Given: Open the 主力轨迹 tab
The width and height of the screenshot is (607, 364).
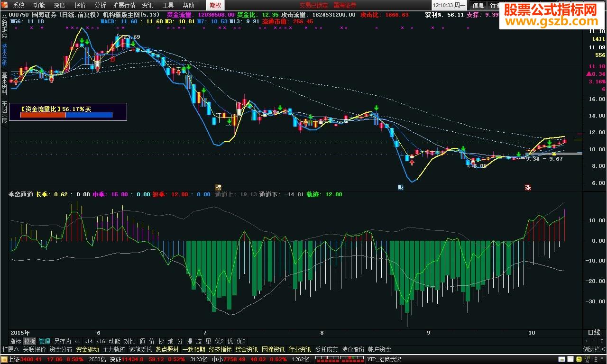Looking at the screenshot, I should click(x=114, y=349).
